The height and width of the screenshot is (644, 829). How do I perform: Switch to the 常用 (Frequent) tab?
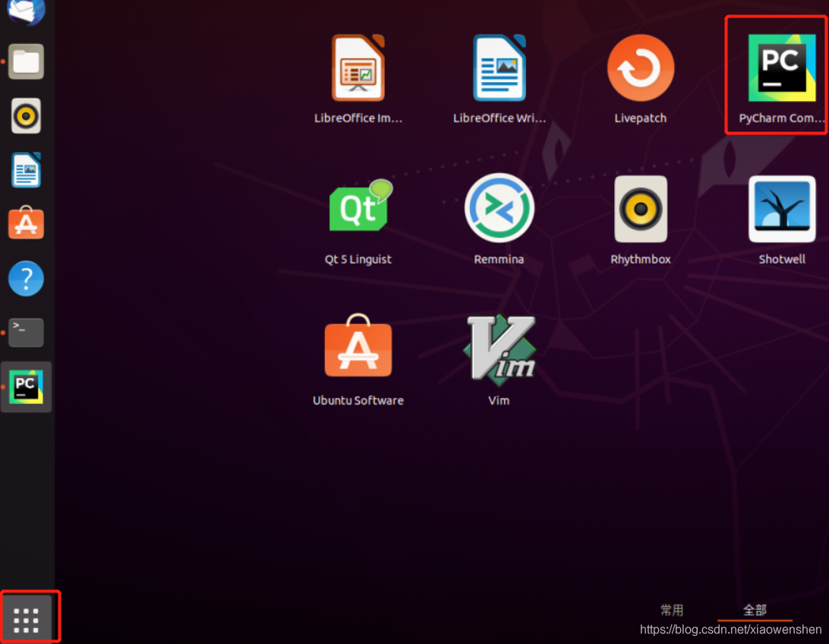671,610
